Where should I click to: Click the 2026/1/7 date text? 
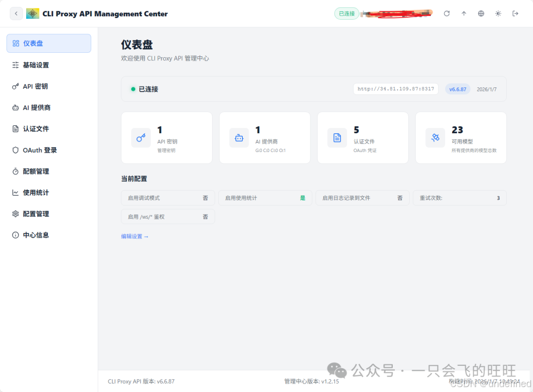487,89
